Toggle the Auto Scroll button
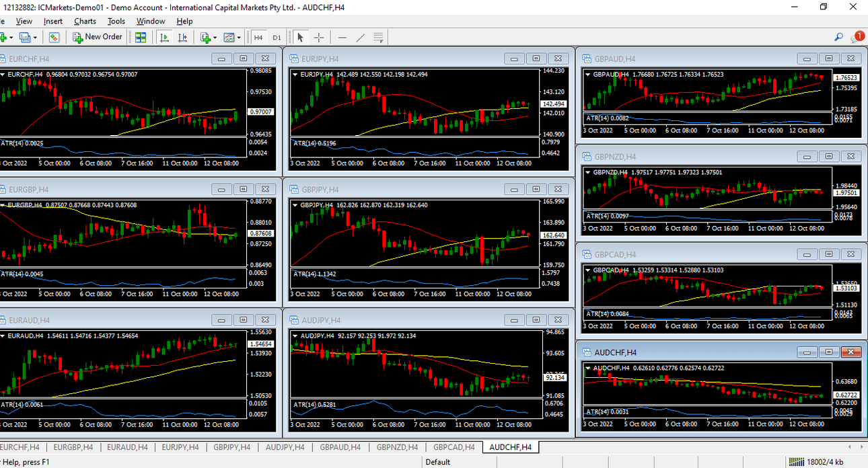The image size is (868, 468). tap(164, 37)
